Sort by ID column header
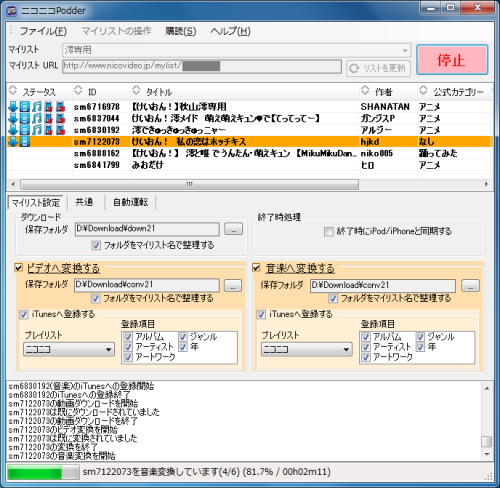Image resolution: width=500 pixels, height=488 pixels. pos(101,91)
